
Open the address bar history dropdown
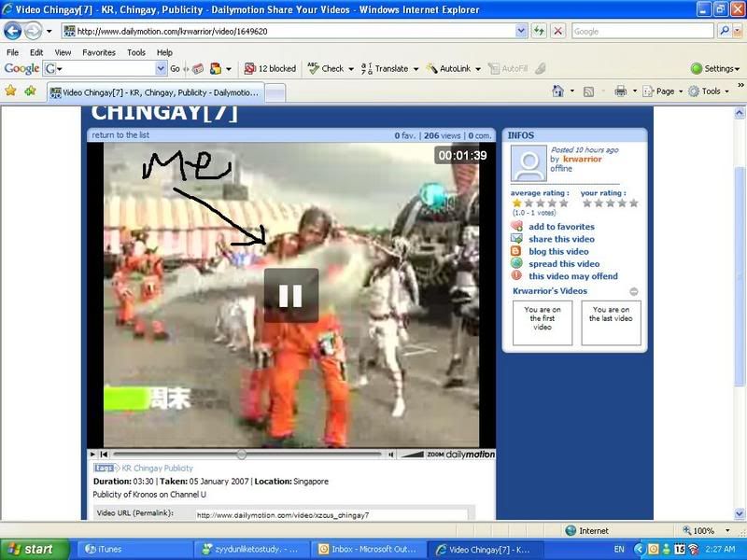tap(521, 31)
